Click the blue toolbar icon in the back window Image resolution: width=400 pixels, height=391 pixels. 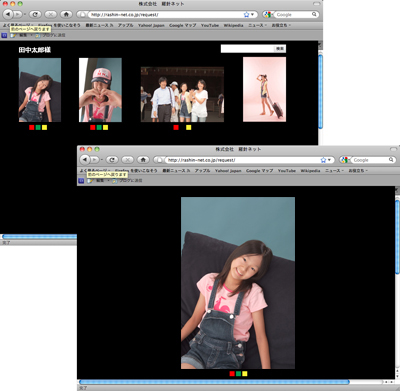pyautogui.click(x=4, y=35)
